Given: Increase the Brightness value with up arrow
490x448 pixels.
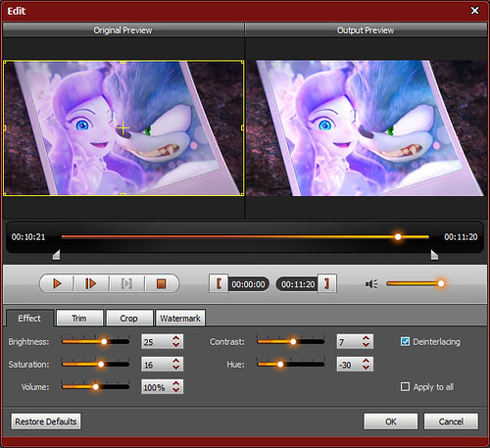Looking at the screenshot, I should 176,338.
